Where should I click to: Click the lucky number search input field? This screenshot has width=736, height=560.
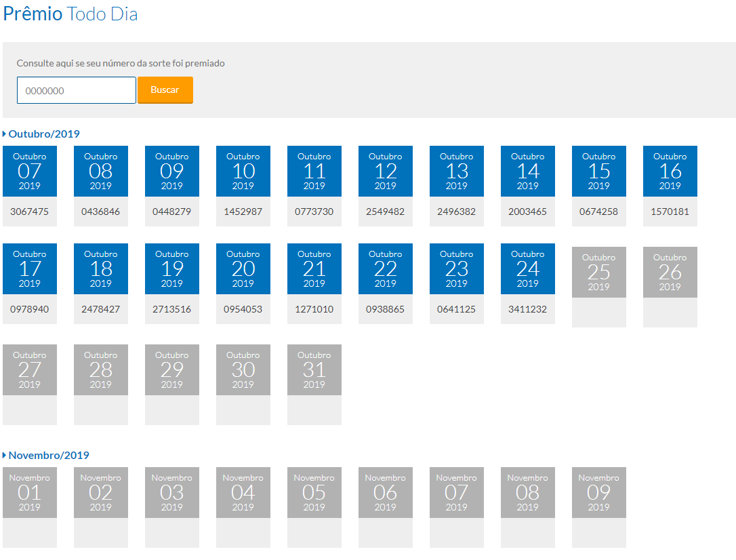pos(76,90)
